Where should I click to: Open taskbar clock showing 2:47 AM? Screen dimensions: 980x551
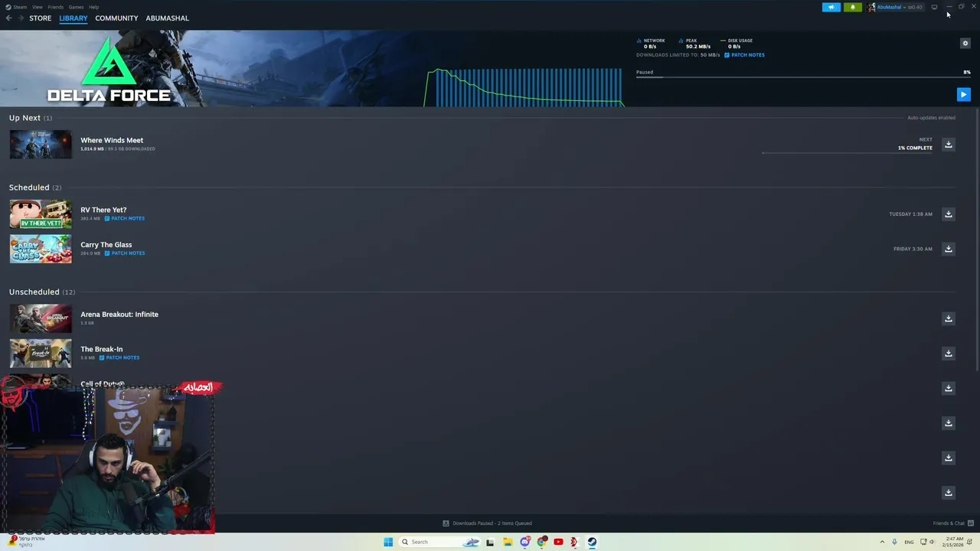(x=954, y=542)
